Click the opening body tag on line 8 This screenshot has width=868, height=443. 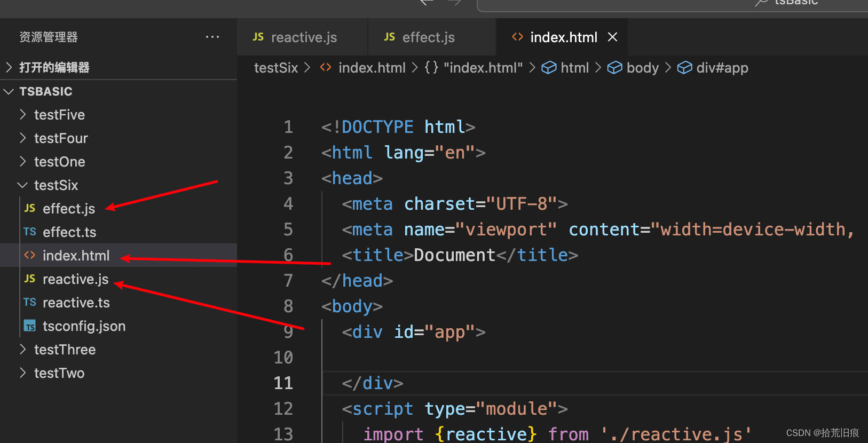[352, 306]
